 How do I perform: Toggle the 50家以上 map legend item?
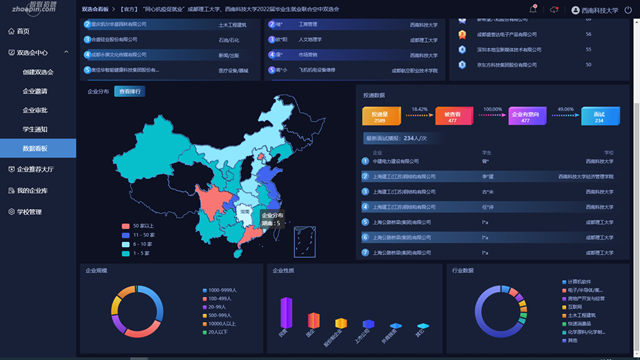click(x=138, y=226)
